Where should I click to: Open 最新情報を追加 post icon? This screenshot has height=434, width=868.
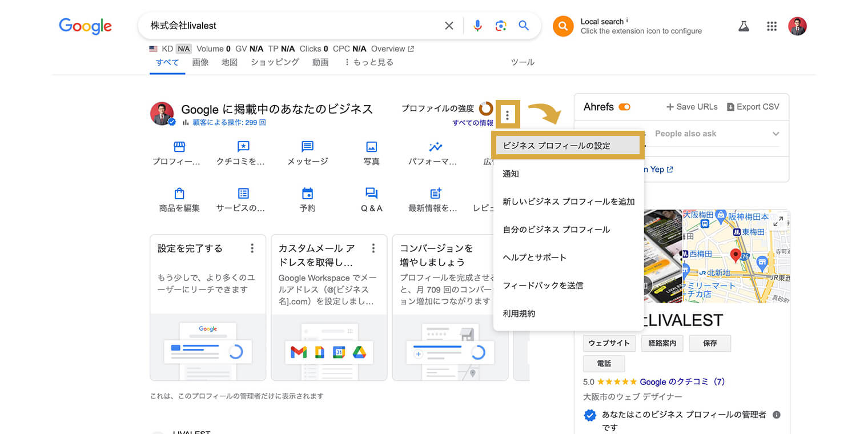pos(435,194)
